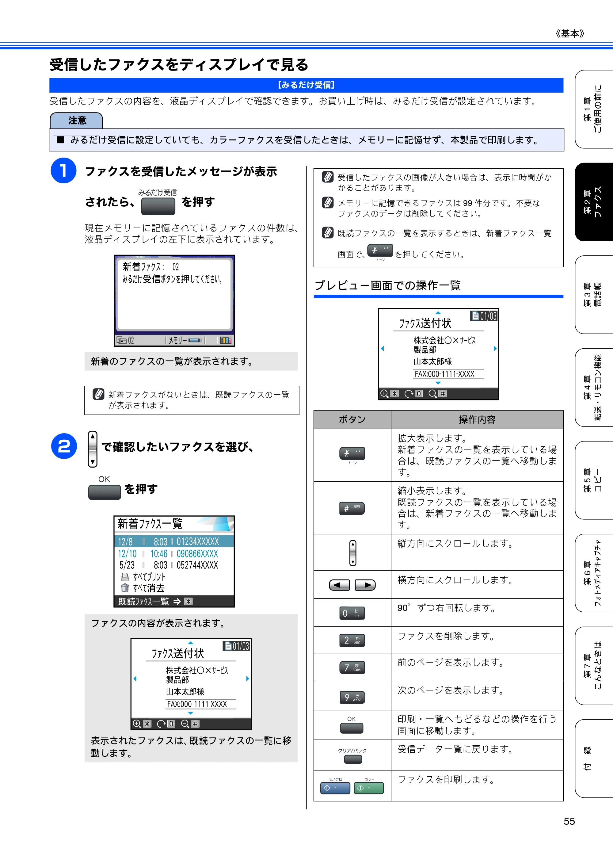Viewport: 613px width, 868px height.
Task: Click the プレビュー画面での操作一覧 heading
Action: [x=388, y=285]
